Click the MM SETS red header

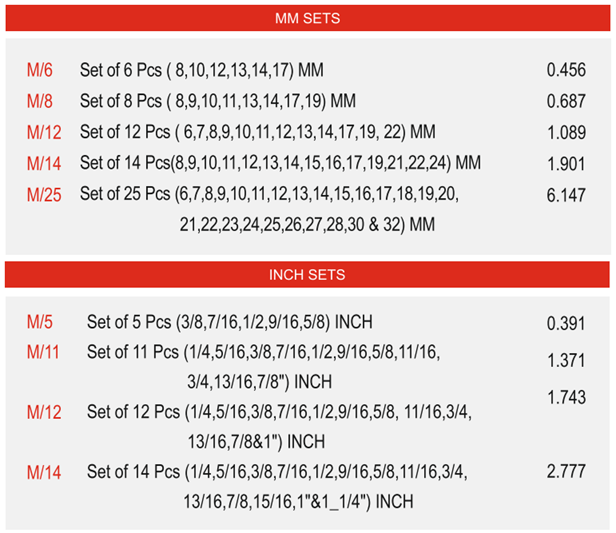point(308,18)
